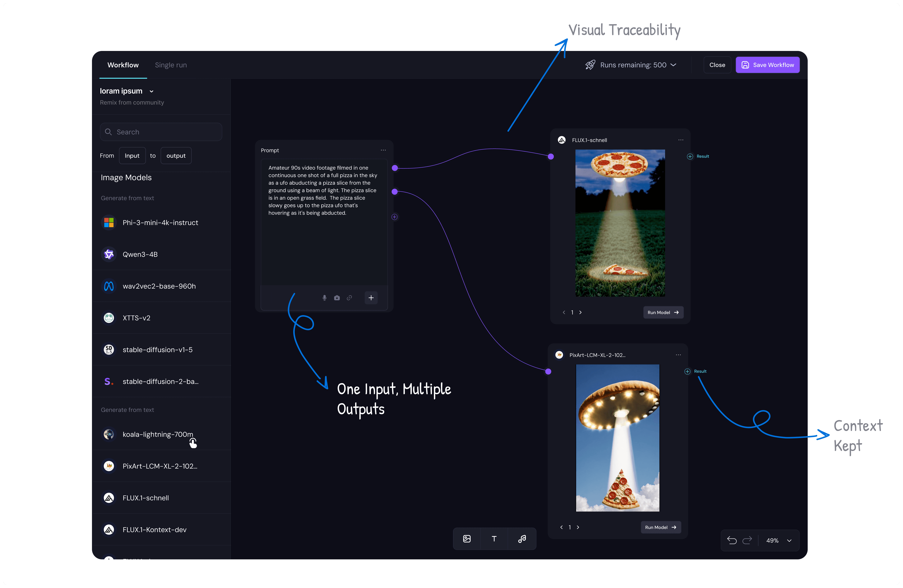Click the link icon in Prompt node
903x588 pixels.
pyautogui.click(x=349, y=298)
